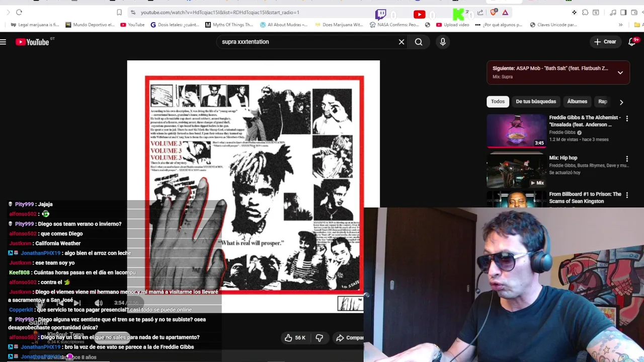
Task: Open the YouTube hamburger guide menu
Action: (3, 42)
